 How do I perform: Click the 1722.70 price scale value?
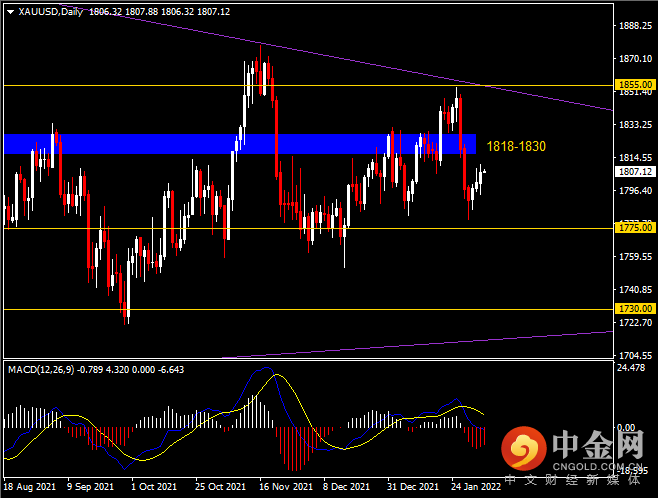click(x=636, y=323)
